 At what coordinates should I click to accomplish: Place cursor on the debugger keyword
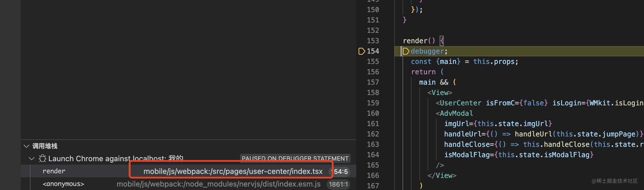[428, 51]
